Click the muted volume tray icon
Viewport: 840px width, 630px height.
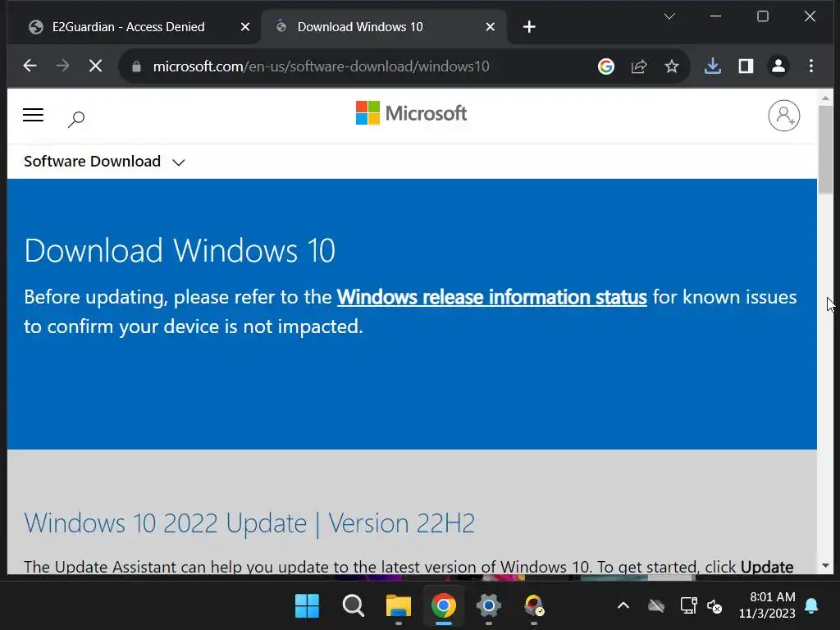pos(714,606)
